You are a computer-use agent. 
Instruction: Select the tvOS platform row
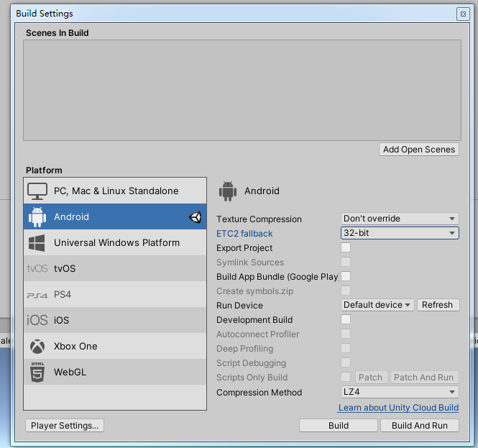115,268
